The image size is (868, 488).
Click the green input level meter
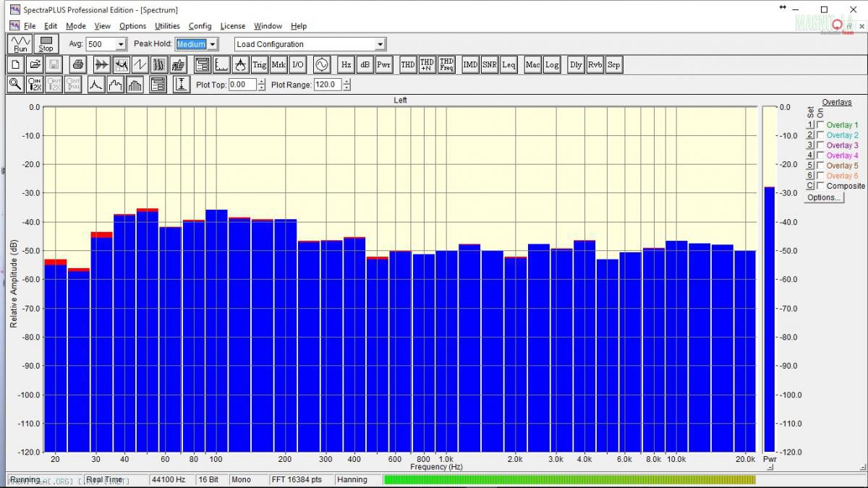click(x=569, y=479)
